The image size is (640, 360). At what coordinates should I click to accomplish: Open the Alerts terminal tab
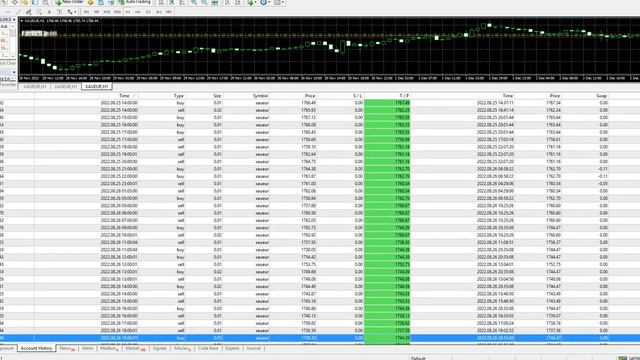tap(88, 348)
